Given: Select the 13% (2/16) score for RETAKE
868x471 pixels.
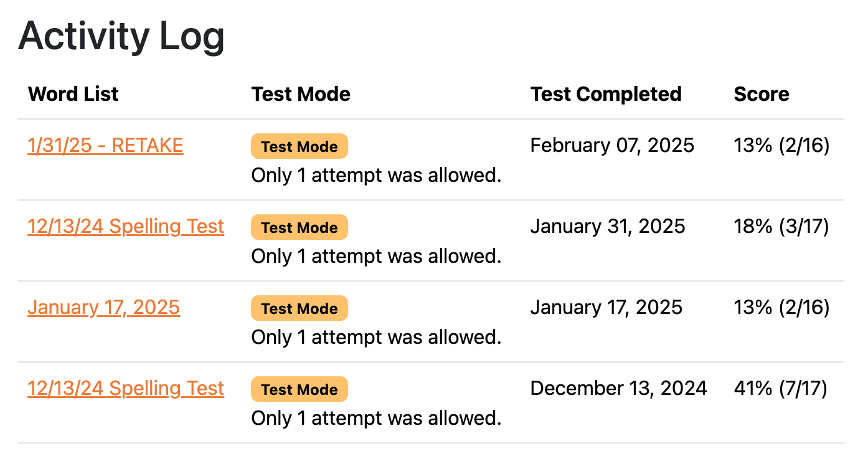Looking at the screenshot, I should pos(781,145).
